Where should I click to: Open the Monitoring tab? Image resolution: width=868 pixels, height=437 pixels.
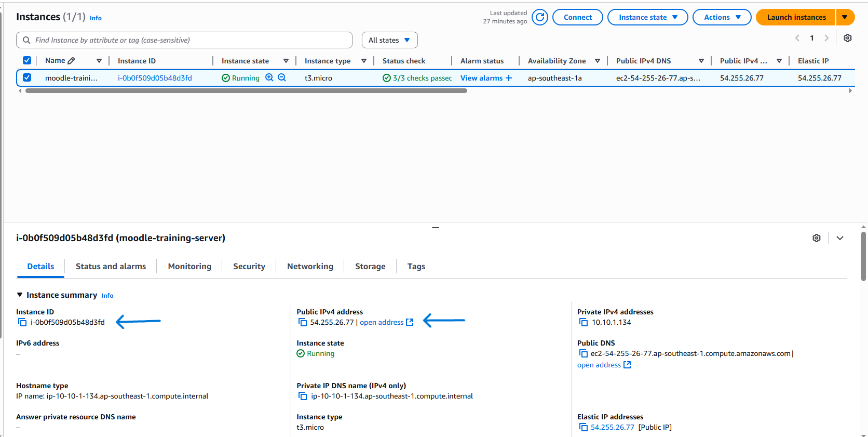189,266
